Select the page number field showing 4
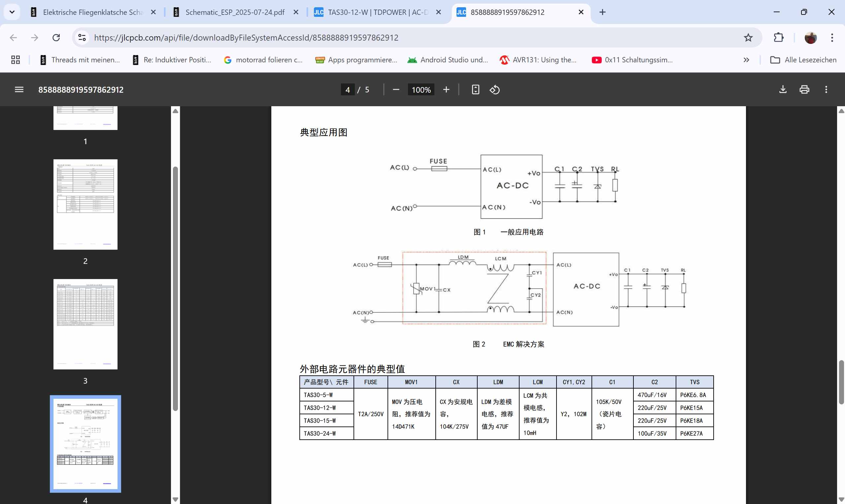 coord(348,90)
